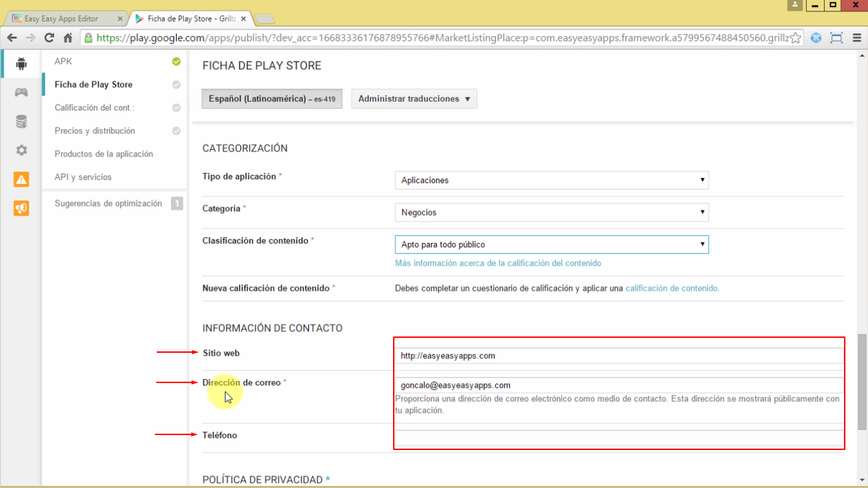The image size is (868, 488).
Task: Click the calificación de contenido link
Action: (671, 288)
